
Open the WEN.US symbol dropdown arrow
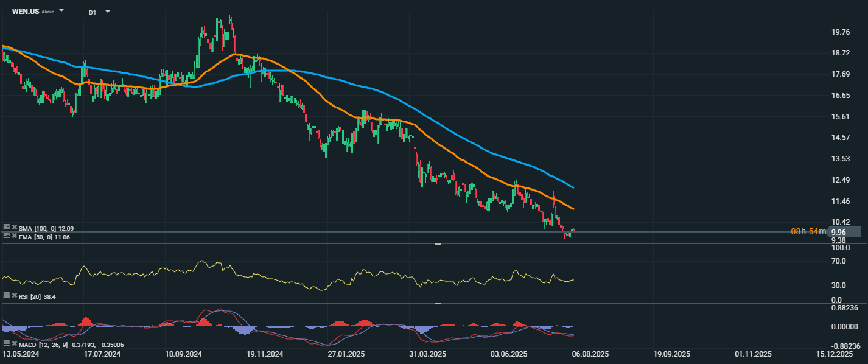(61, 11)
